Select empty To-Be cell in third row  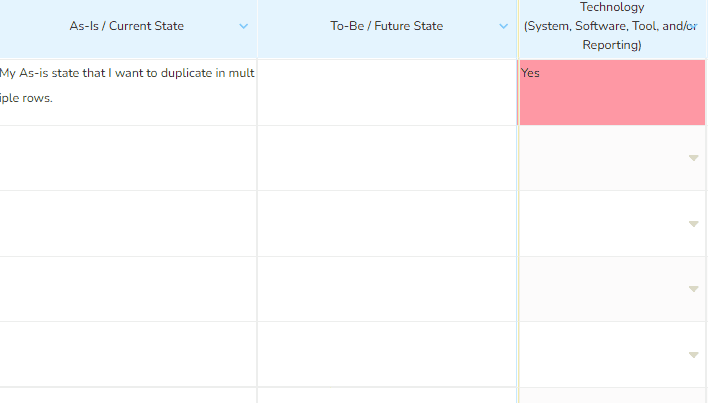click(x=387, y=224)
